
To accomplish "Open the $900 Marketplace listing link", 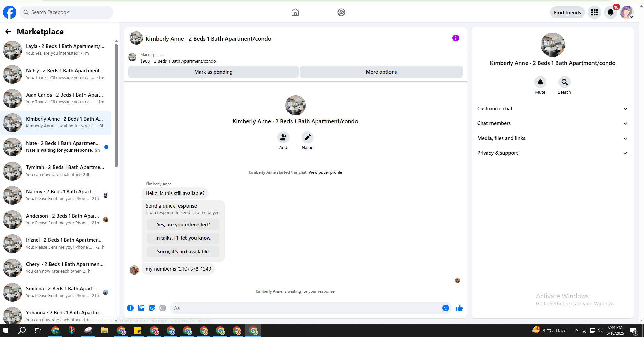I will click(x=178, y=61).
